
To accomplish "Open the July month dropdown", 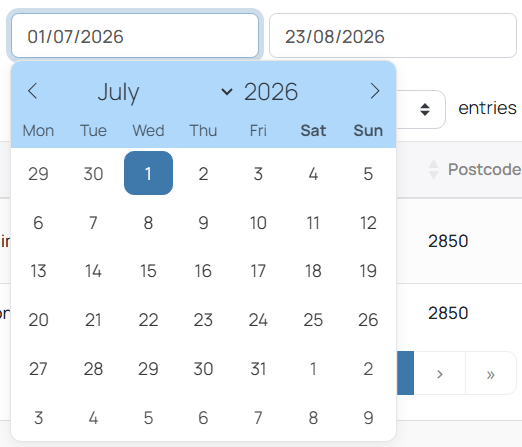I will coord(165,92).
